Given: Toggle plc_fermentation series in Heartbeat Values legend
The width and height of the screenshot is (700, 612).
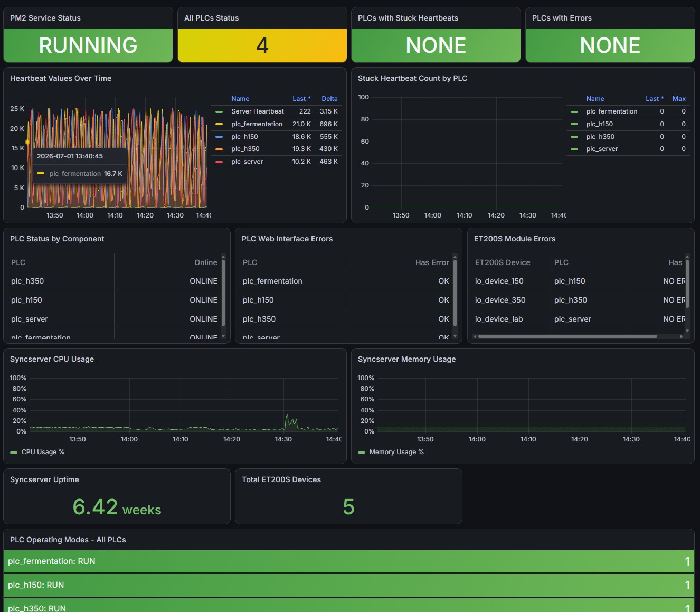Looking at the screenshot, I should coord(257,124).
